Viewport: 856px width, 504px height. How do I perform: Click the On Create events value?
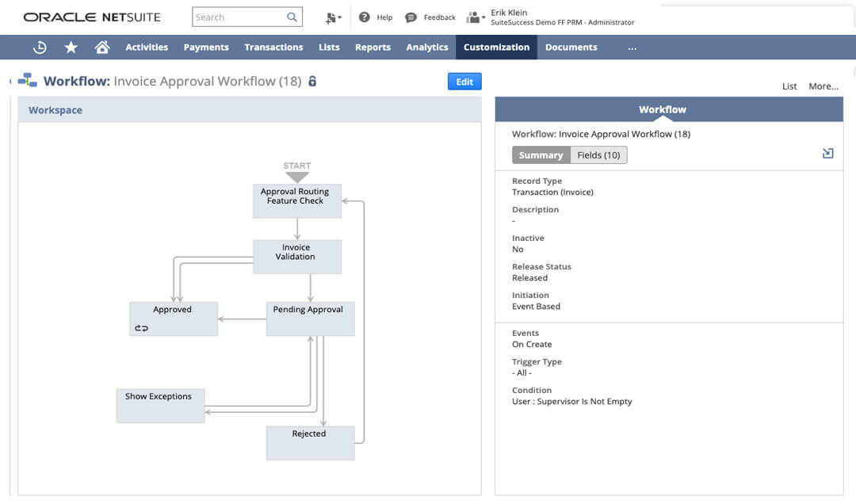532,345
